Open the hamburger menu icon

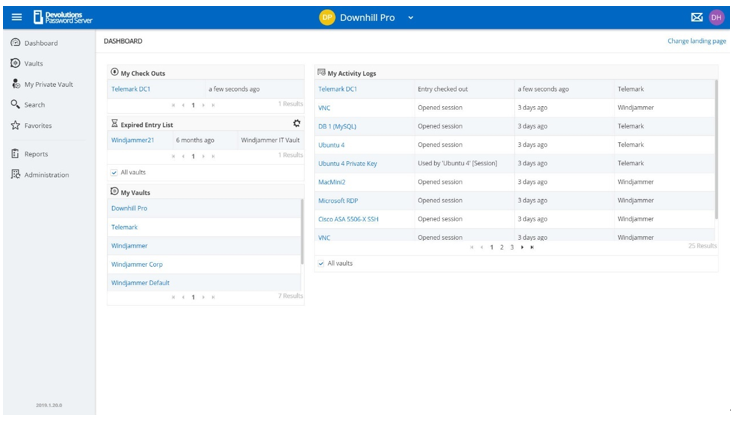point(17,17)
